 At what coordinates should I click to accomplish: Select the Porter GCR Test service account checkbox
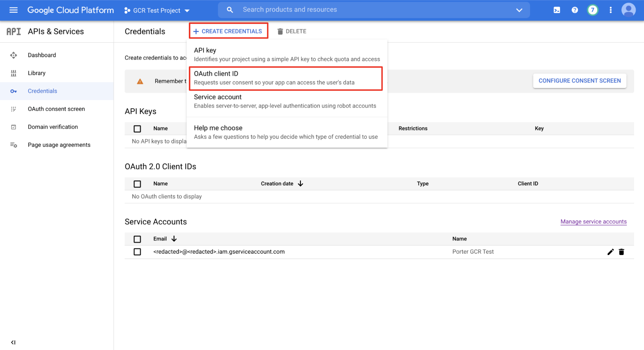point(137,252)
